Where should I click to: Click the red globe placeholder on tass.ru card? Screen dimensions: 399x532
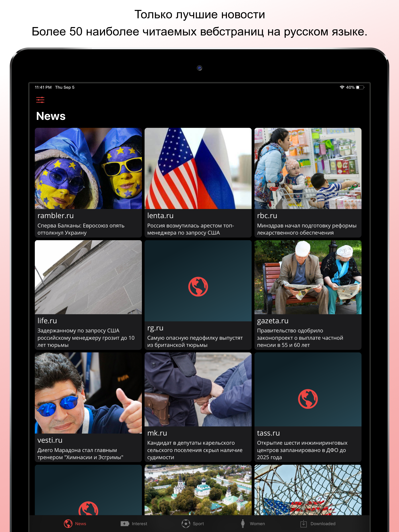[x=308, y=399]
